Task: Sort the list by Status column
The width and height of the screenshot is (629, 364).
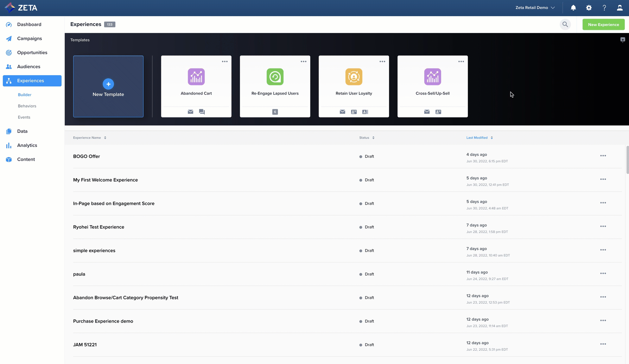Action: [x=367, y=138]
